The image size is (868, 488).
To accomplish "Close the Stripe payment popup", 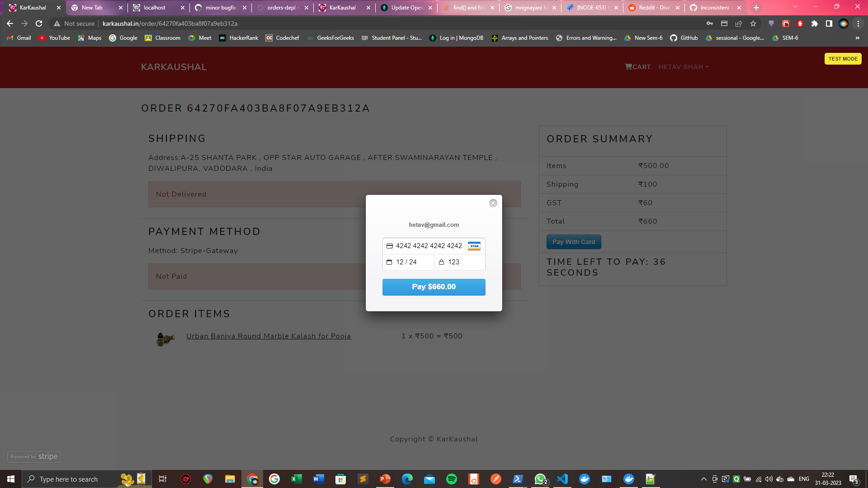I will click(493, 203).
